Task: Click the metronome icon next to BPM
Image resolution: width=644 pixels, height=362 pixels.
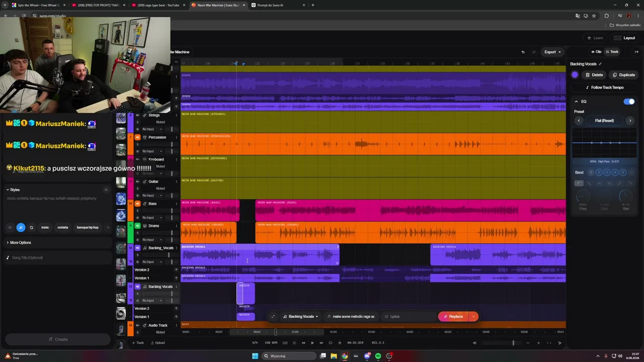Action: click(x=285, y=343)
